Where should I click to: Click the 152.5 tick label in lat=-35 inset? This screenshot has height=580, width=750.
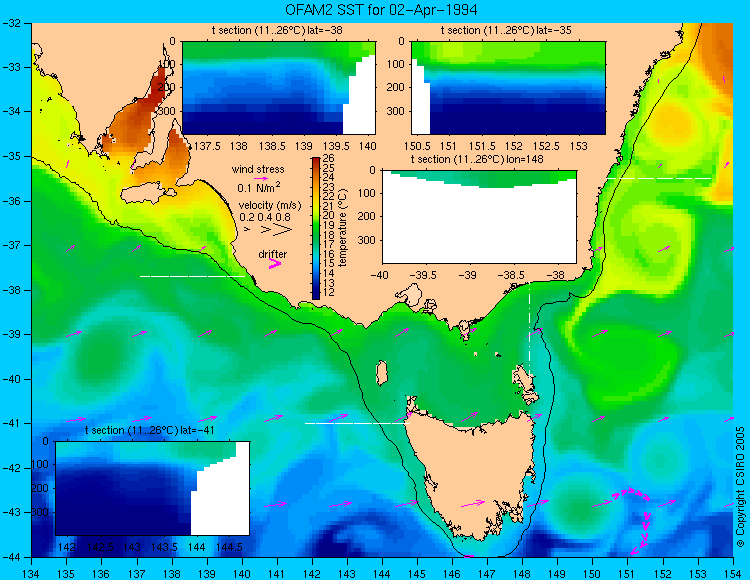(x=546, y=145)
